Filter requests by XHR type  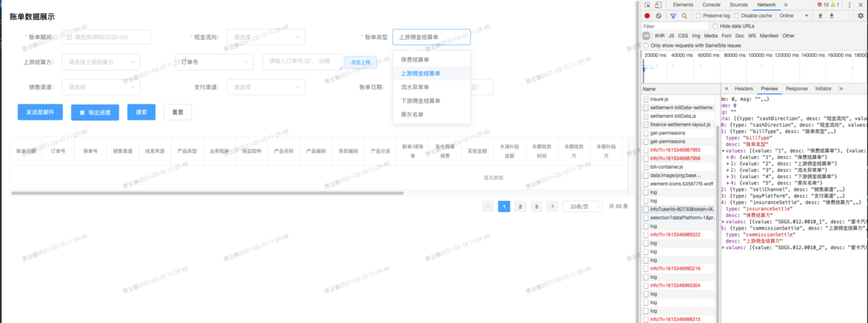click(659, 36)
